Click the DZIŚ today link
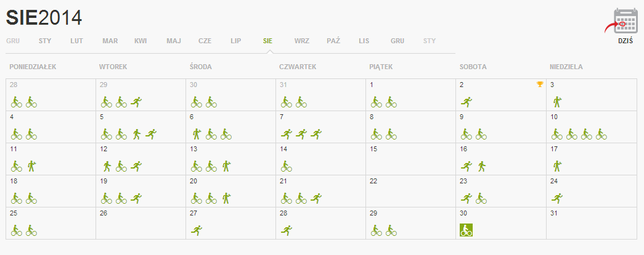 [625, 41]
